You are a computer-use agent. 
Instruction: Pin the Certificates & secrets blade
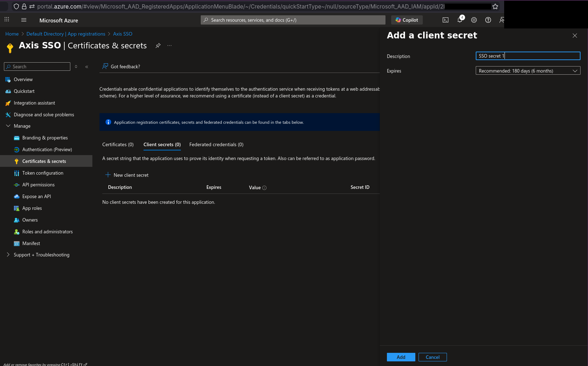click(x=158, y=46)
